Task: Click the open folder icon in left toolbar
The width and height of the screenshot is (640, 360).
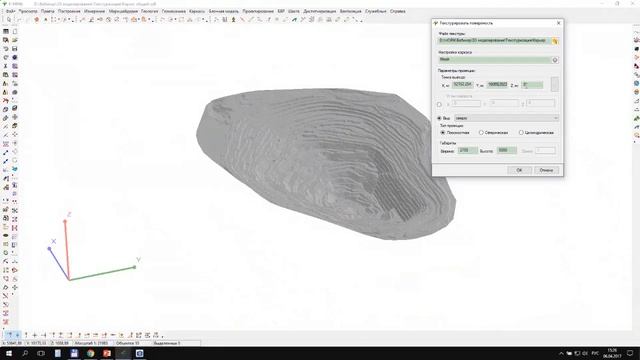Action: (15, 40)
